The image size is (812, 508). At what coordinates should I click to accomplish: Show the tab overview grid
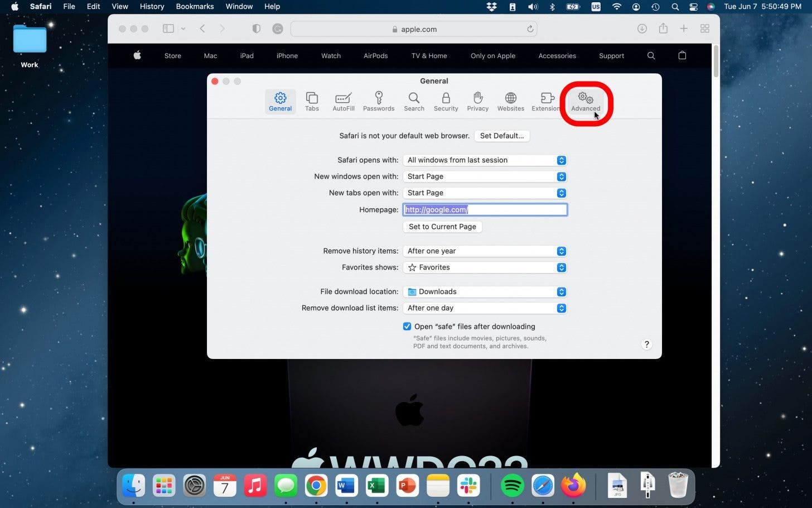[705, 29]
